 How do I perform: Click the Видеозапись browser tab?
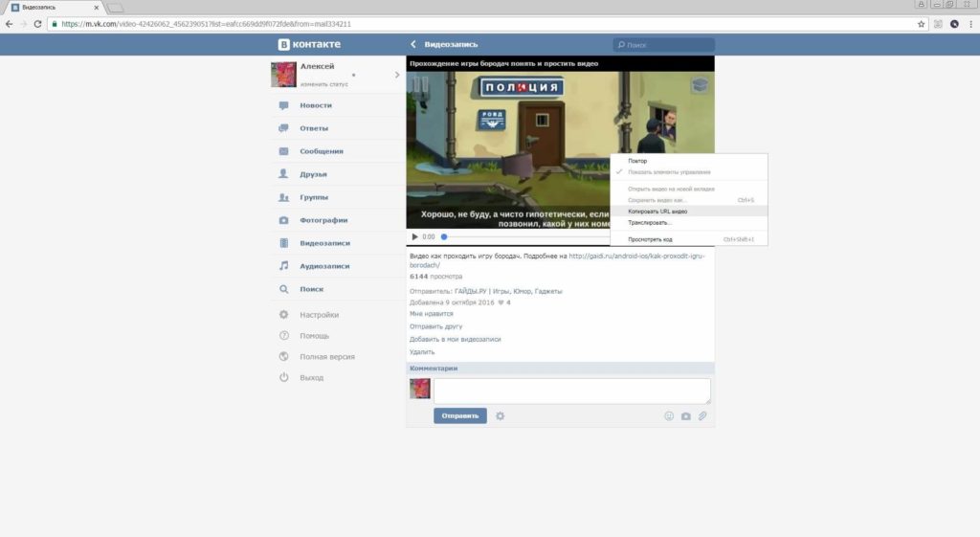54,8
